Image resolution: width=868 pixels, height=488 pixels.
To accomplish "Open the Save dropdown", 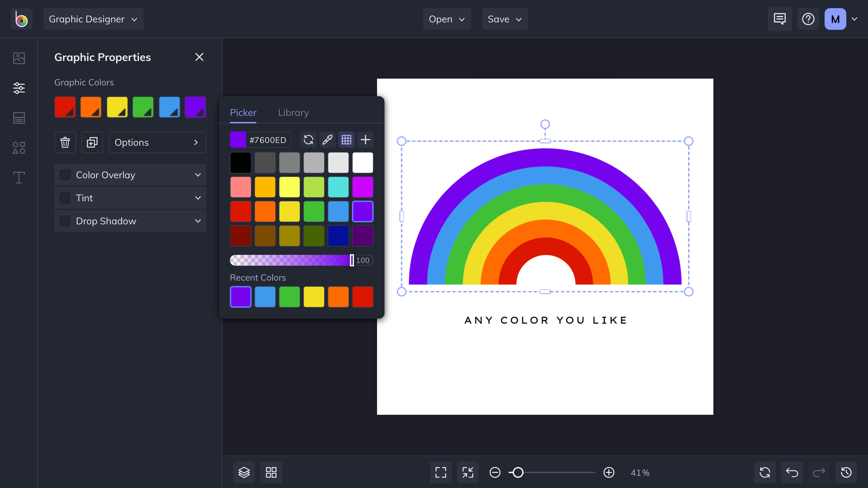I will [505, 19].
